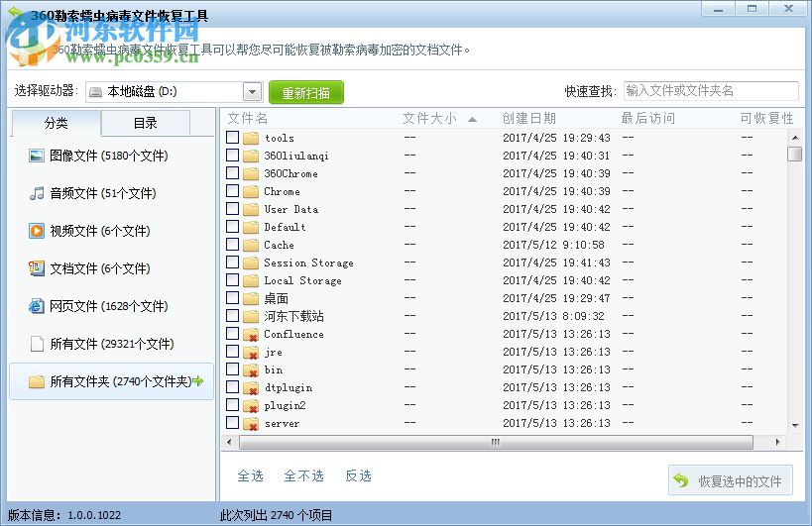Click the deleted server folder icon

click(x=251, y=423)
